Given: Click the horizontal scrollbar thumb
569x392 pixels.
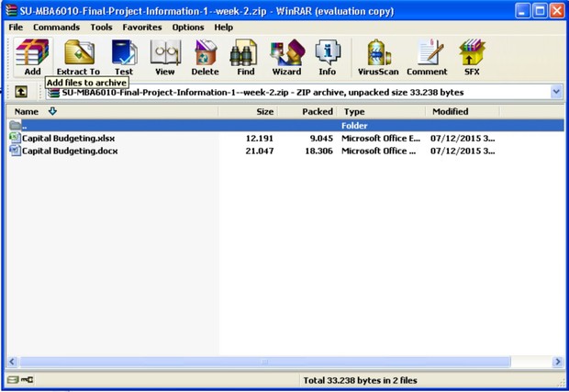Looking at the screenshot, I should 265,362.
